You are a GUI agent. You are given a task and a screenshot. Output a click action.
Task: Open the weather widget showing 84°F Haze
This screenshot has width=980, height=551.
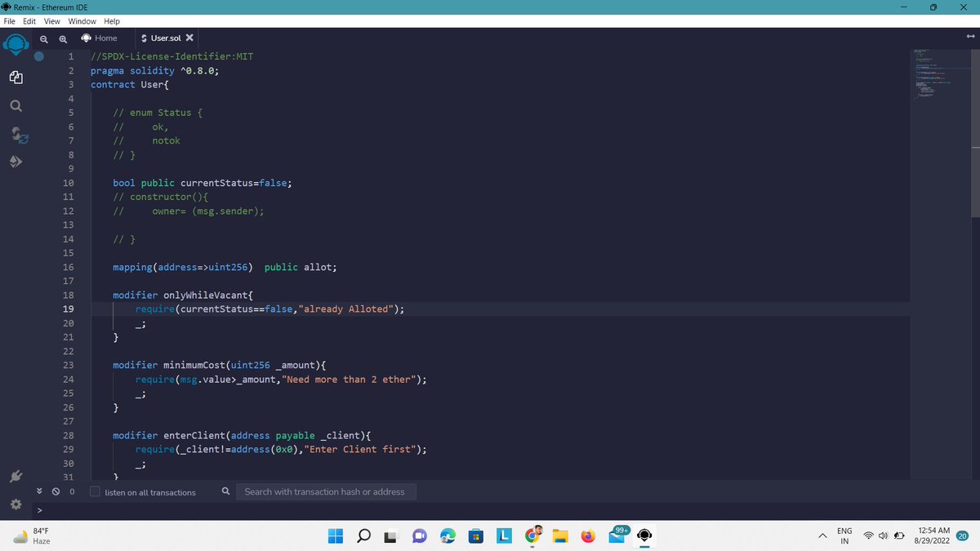31,536
